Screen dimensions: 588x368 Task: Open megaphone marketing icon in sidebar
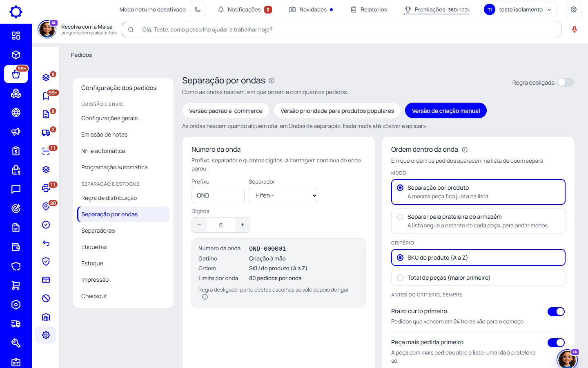pos(16,132)
